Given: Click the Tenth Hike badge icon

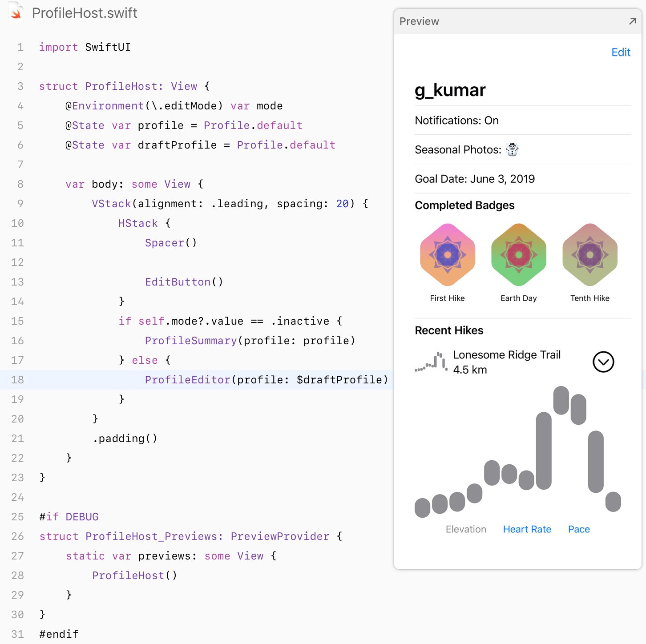Looking at the screenshot, I should tap(589, 255).
